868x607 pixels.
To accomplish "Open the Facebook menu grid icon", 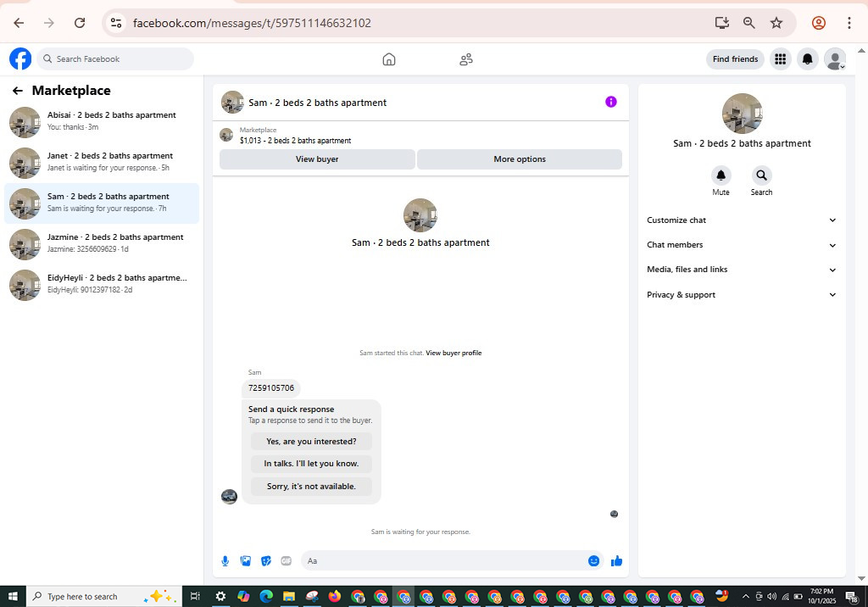I will pos(781,58).
